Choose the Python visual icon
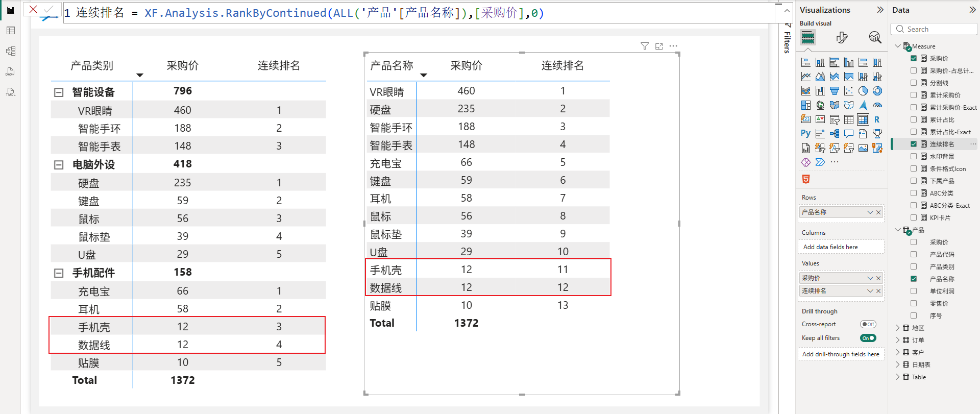The height and width of the screenshot is (414, 980). click(805, 134)
